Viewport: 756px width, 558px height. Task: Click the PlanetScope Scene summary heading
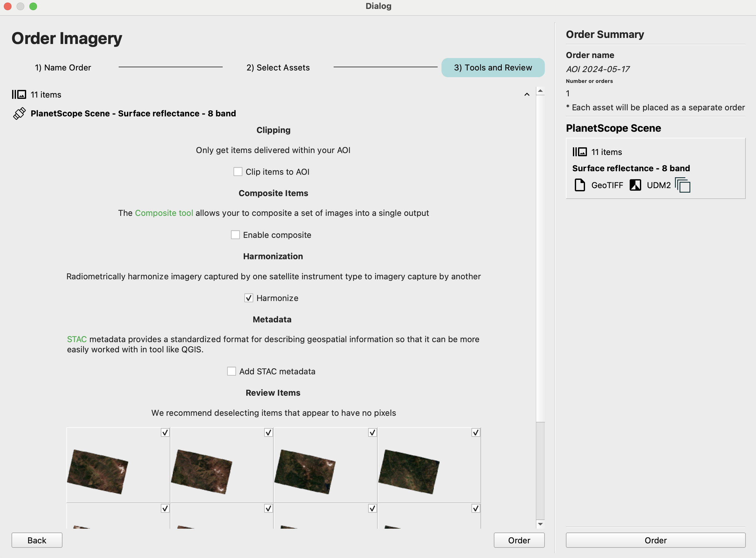(x=613, y=128)
